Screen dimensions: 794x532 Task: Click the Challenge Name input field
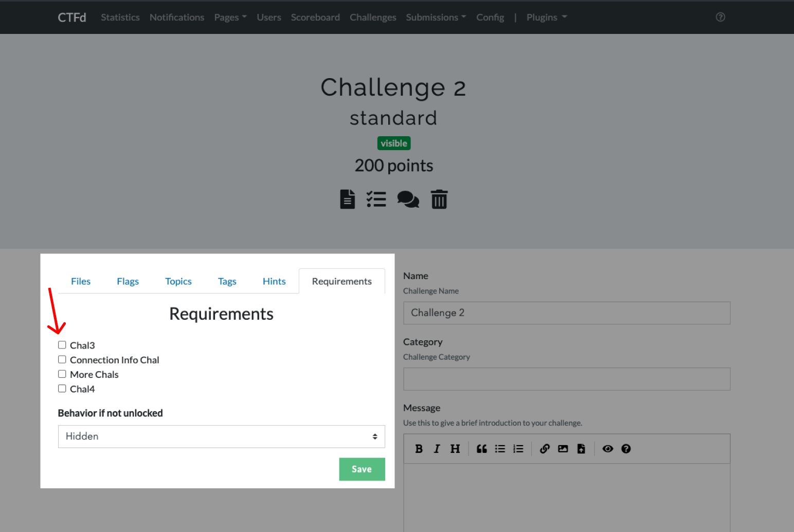(x=566, y=313)
